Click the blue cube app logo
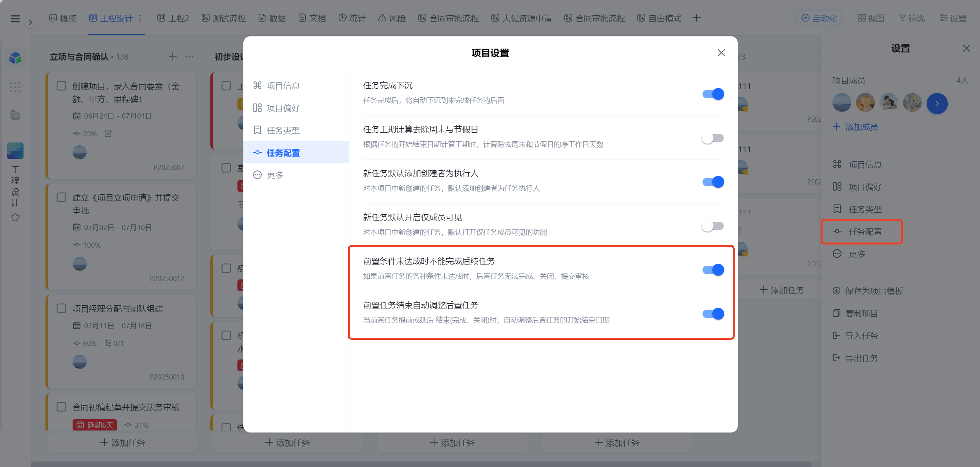The height and width of the screenshot is (467, 980). pos(15,58)
